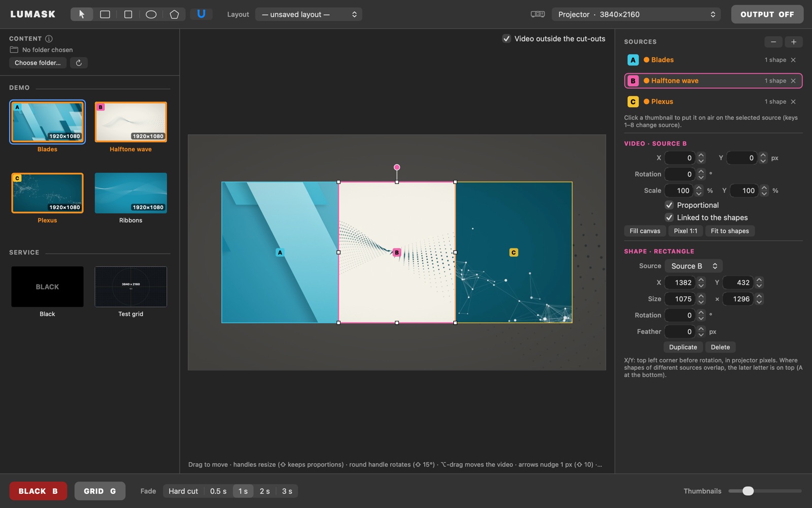Click the projector icon in toolbar

tap(537, 14)
